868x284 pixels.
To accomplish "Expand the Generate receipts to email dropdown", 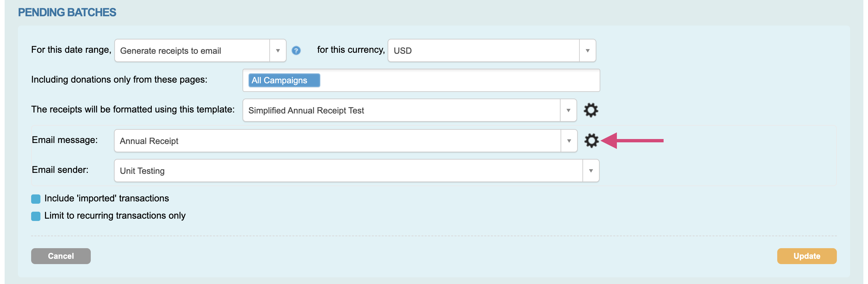I will pyautogui.click(x=192, y=50).
